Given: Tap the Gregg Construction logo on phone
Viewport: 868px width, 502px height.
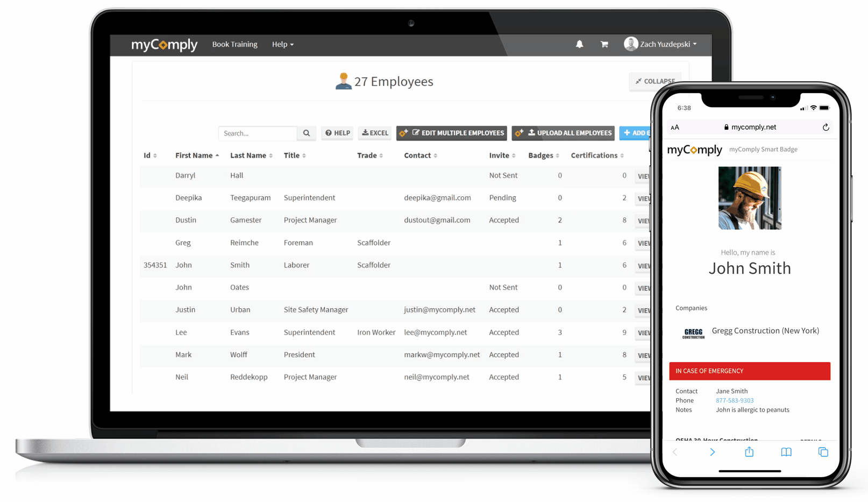Looking at the screenshot, I should coord(693,334).
